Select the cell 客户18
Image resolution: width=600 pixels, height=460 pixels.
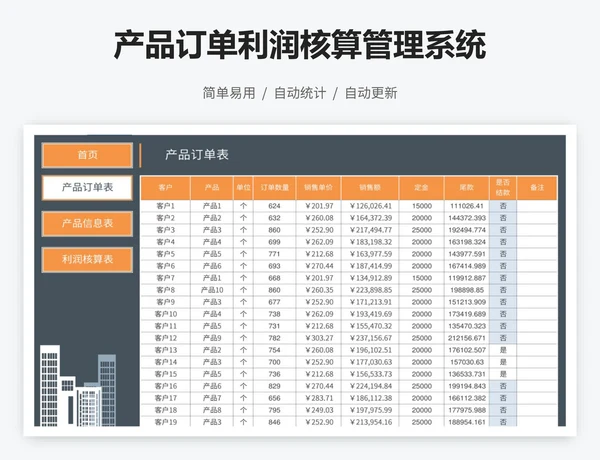[165, 410]
